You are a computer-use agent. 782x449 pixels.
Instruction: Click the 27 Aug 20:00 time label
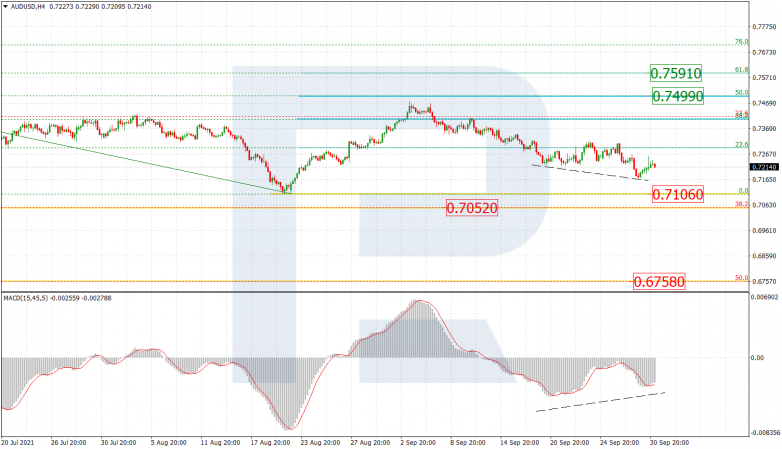tap(369, 443)
